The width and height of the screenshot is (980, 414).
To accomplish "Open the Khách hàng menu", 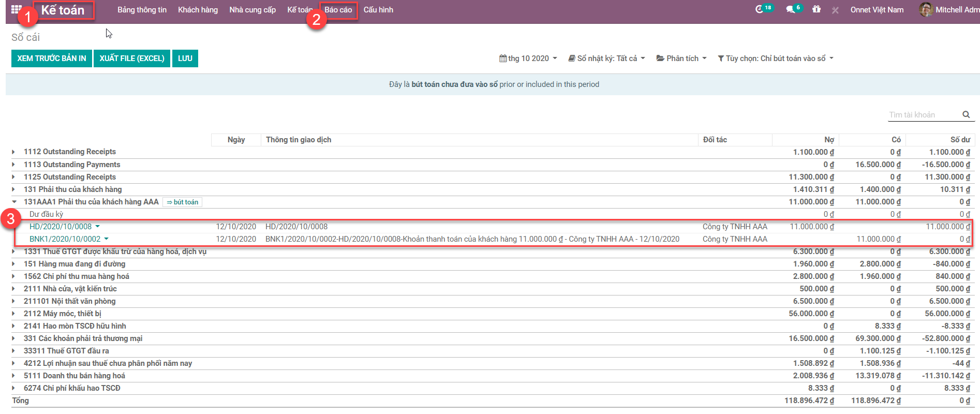I will 198,10.
